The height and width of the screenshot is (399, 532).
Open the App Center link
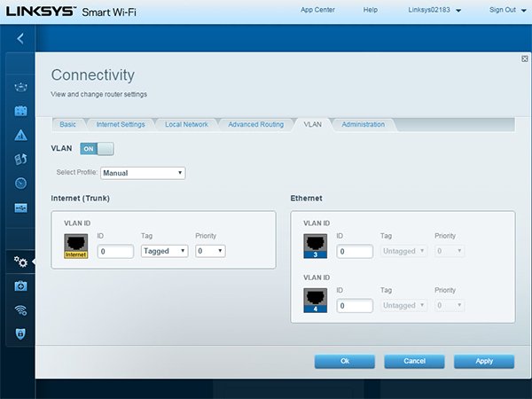coord(317,10)
